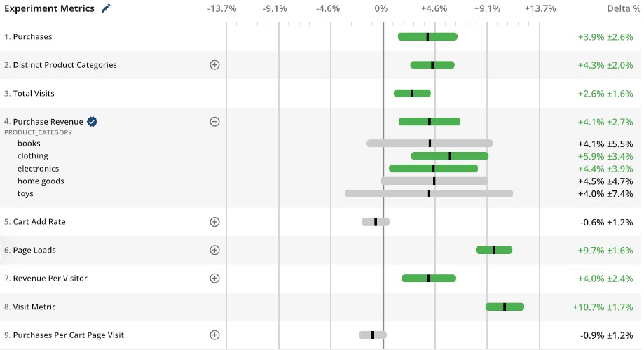Screen dimensions: 644x350
Task: Choose the electronics category row
Action: [x=39, y=169]
